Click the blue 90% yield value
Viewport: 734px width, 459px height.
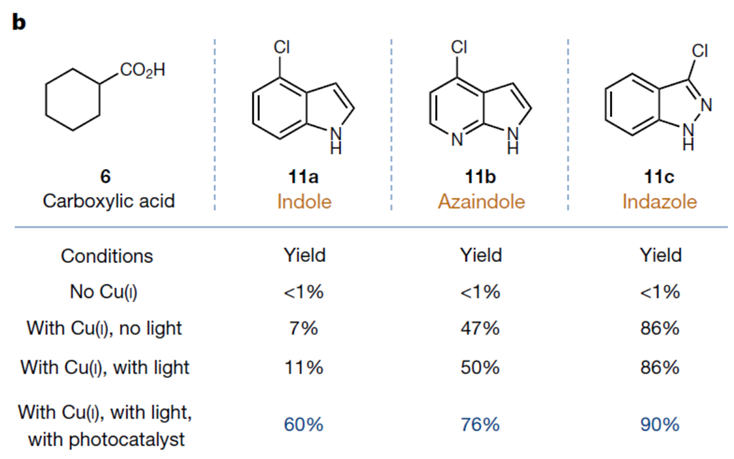click(660, 425)
